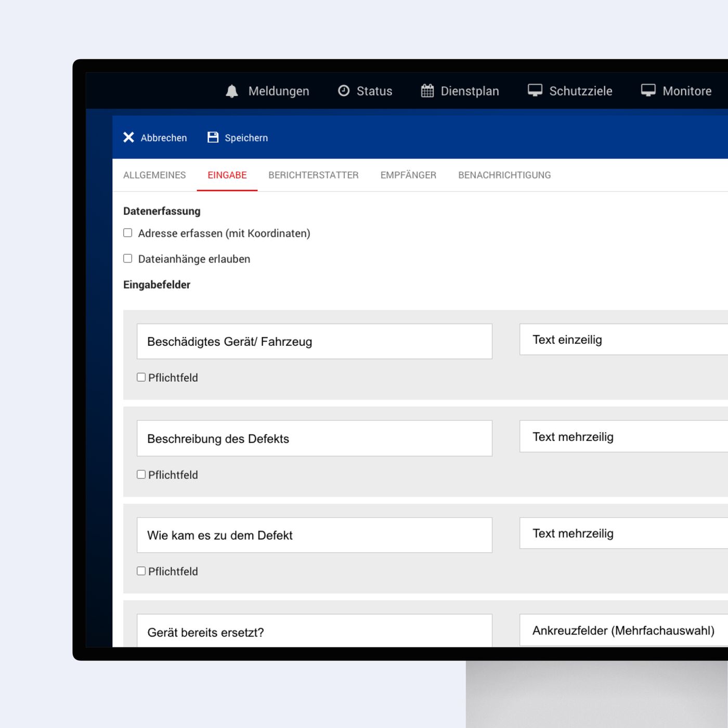Click the Wie kam es zu dem Defekt field
This screenshot has height=728, width=728.
tap(314, 535)
